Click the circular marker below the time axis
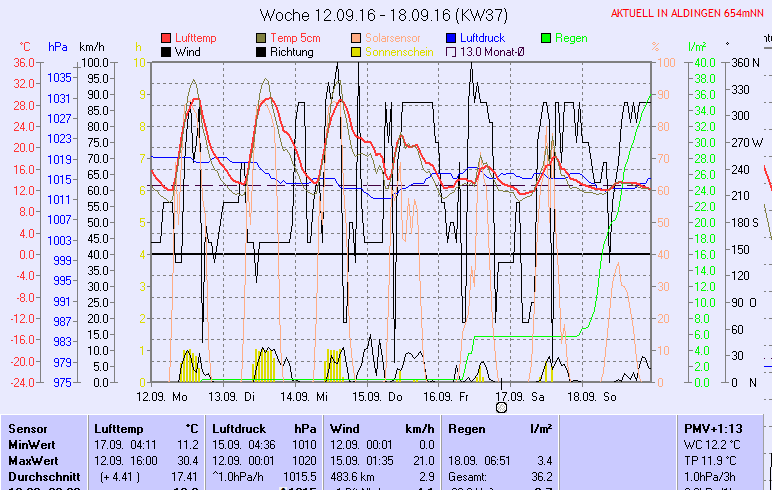 click(501, 406)
